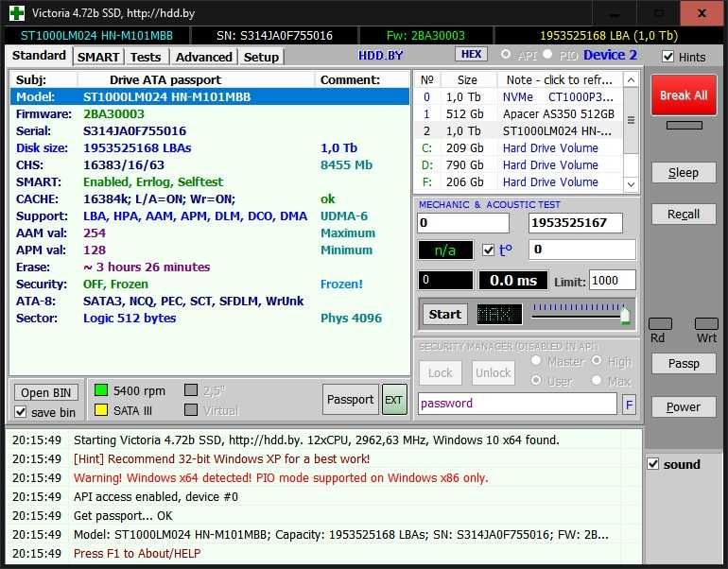Image resolution: width=728 pixels, height=569 pixels.
Task: Click Press F1 to About/HELP log line
Action: point(137,553)
